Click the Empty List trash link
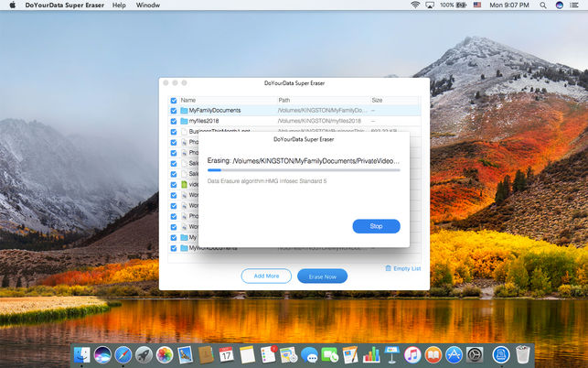588x368 pixels. click(x=403, y=268)
